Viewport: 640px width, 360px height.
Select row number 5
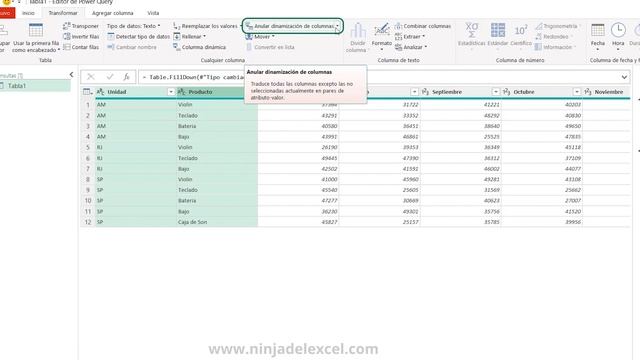[x=88, y=147]
